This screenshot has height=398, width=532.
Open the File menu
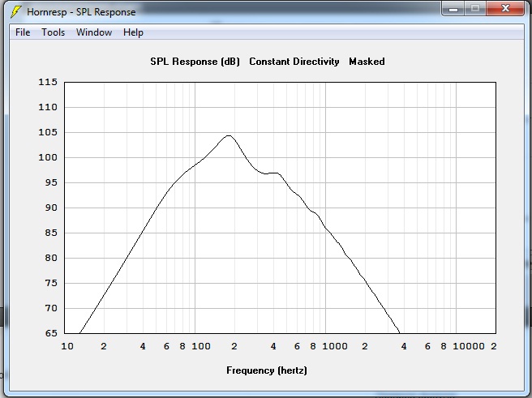tap(23, 32)
